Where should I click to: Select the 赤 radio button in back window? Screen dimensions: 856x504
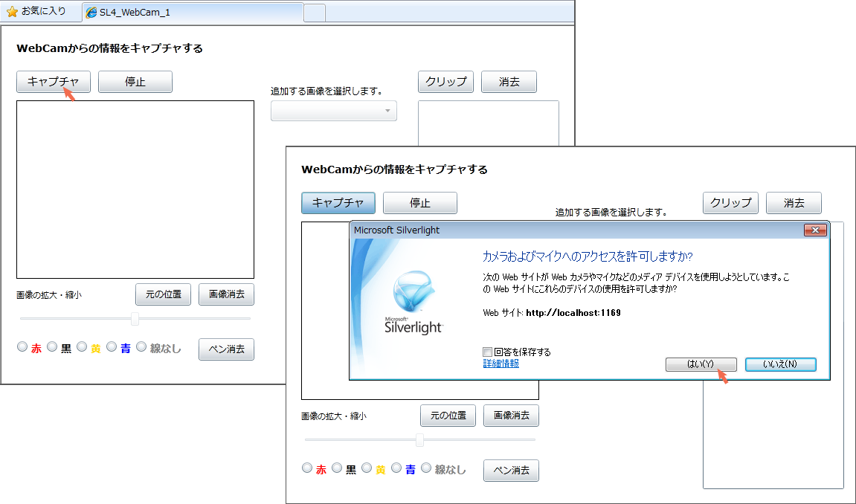click(x=22, y=346)
